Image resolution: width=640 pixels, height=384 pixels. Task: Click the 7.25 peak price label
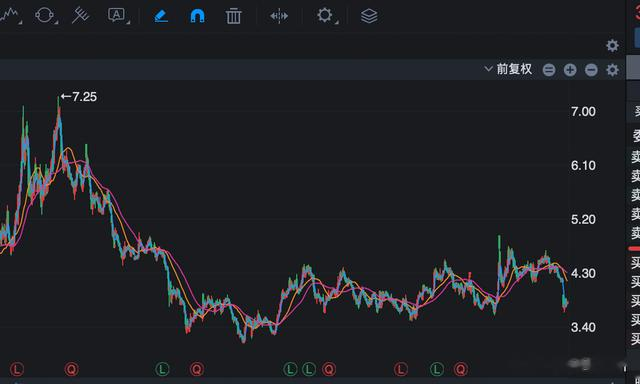[79, 97]
